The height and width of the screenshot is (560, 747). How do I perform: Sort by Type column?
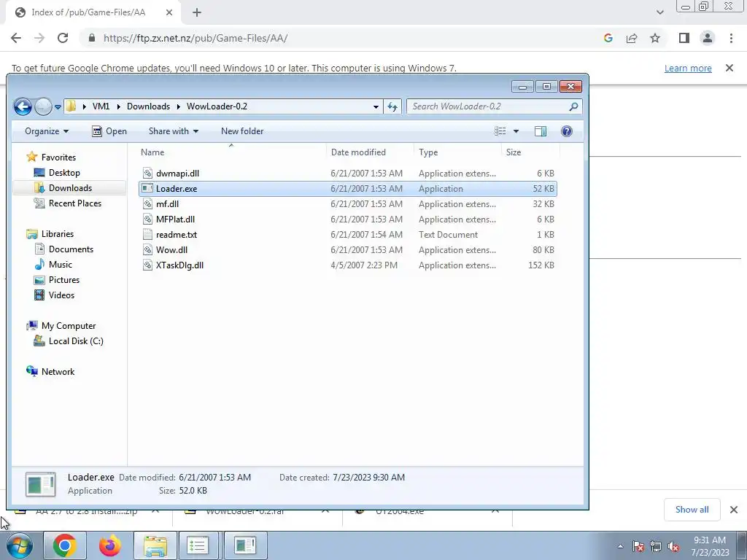(x=457, y=152)
